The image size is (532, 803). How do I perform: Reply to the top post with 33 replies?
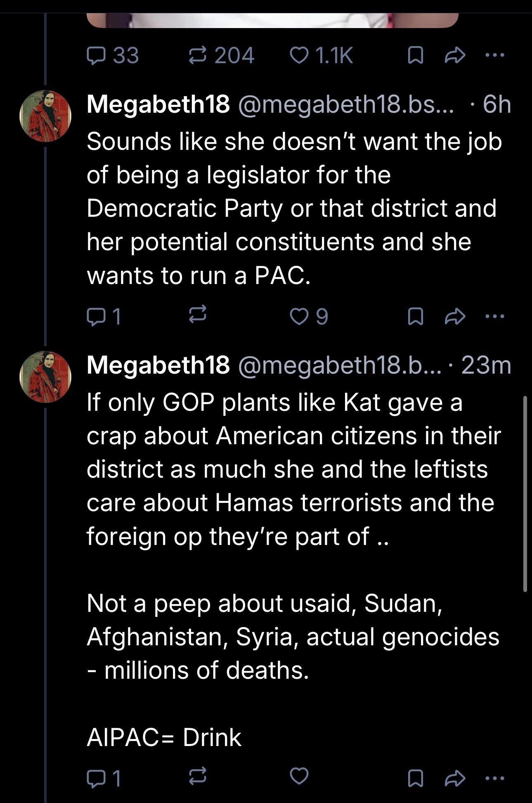tap(96, 56)
